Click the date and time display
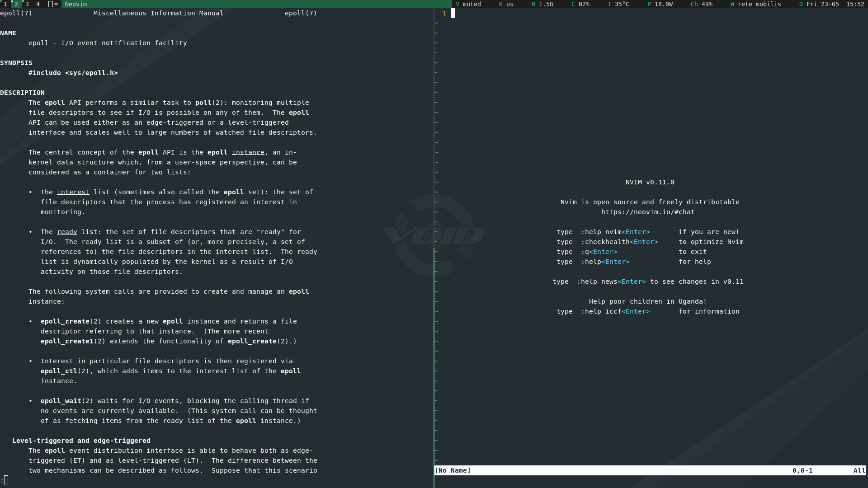 coord(832,4)
